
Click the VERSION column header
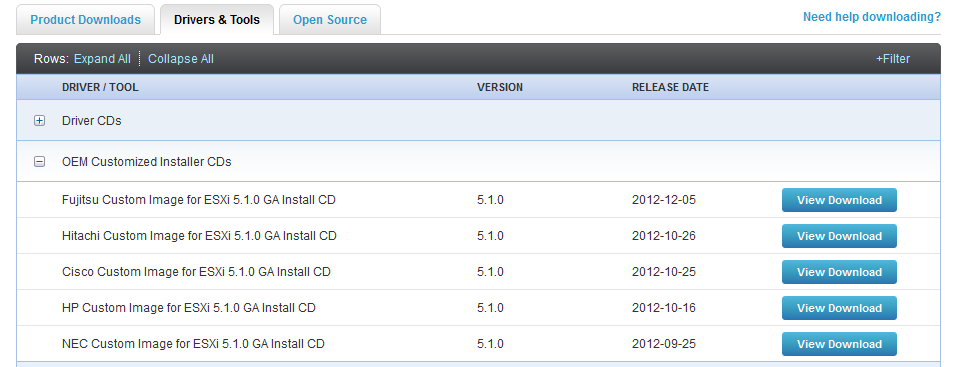click(x=500, y=88)
